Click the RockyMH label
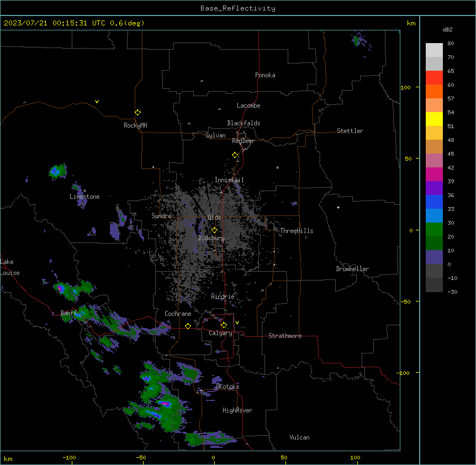 (135, 125)
